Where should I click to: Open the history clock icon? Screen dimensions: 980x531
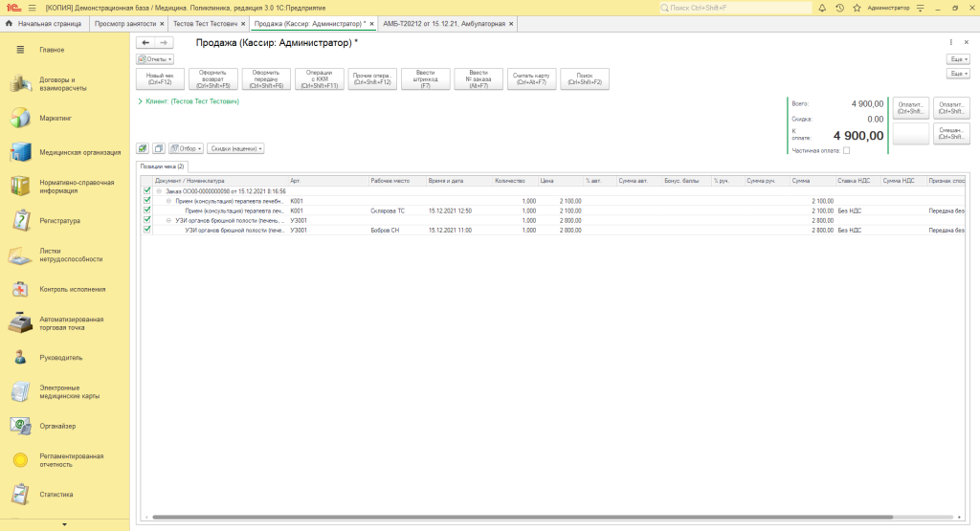(839, 8)
